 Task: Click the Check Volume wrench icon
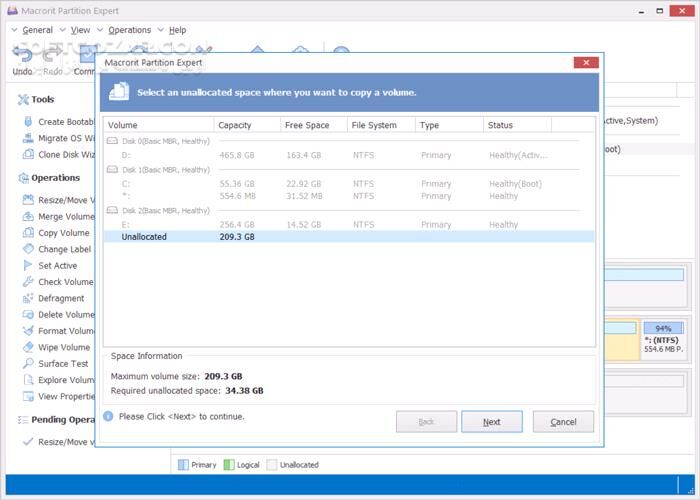pyautogui.click(x=28, y=282)
